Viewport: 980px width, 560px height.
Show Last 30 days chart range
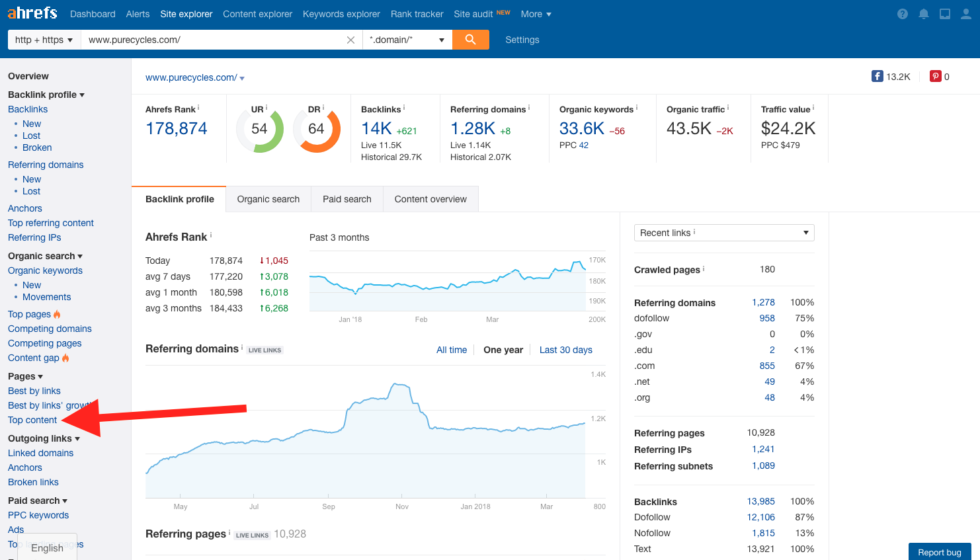[566, 350]
